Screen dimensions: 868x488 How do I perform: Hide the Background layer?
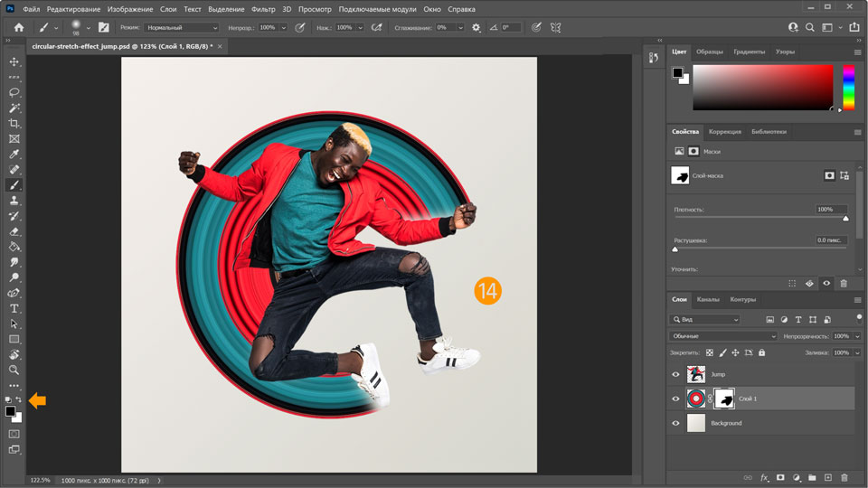point(675,423)
